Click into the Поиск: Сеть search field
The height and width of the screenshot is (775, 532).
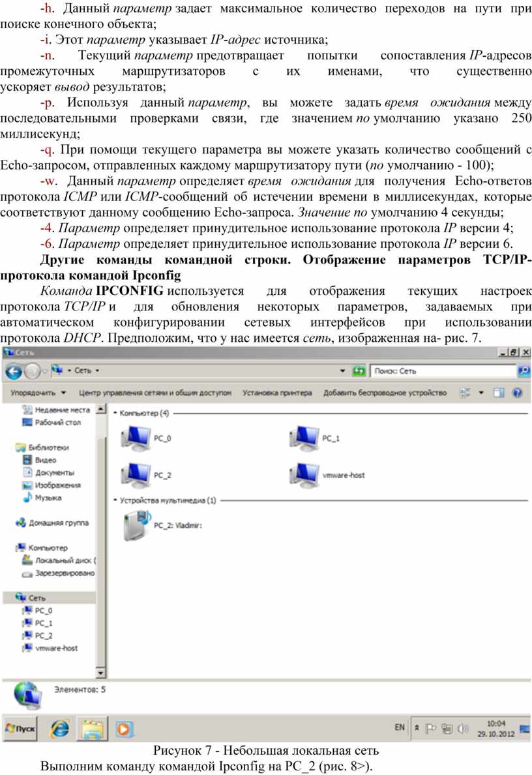443,371
